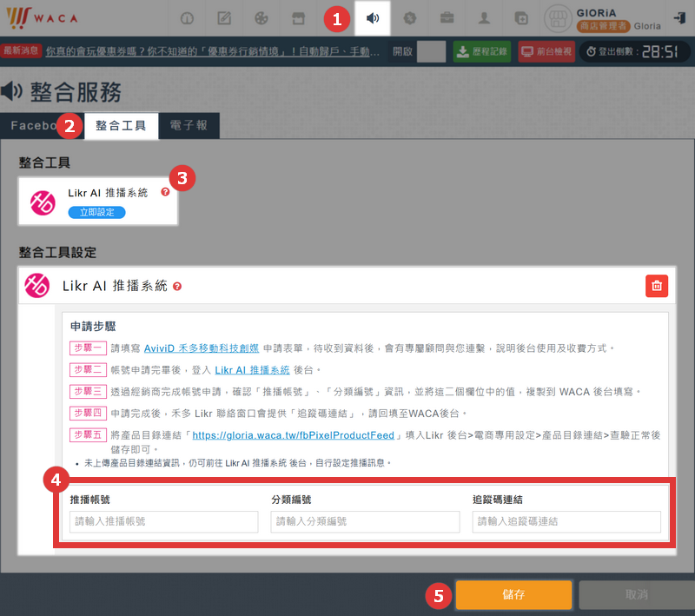Click the help icon on the Likr card
Screen dimensions: 695x616
pyautogui.click(x=165, y=192)
